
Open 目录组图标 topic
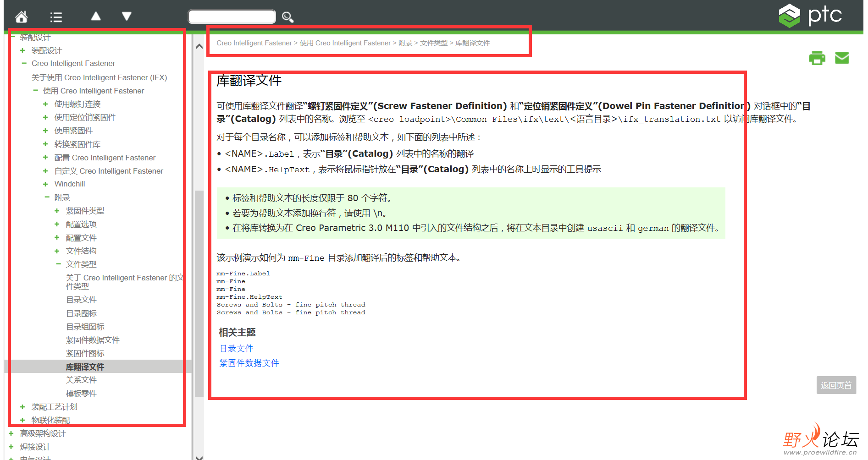coord(85,327)
